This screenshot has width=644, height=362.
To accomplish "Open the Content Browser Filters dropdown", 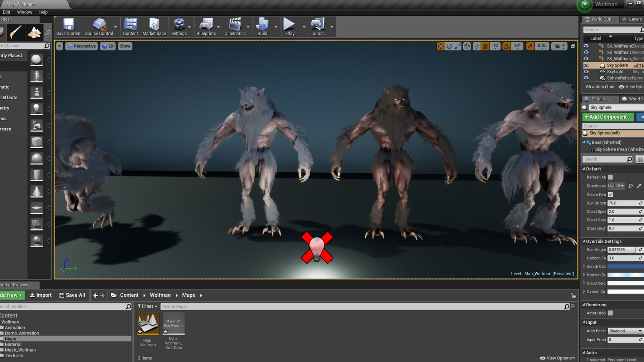I will [147, 306].
